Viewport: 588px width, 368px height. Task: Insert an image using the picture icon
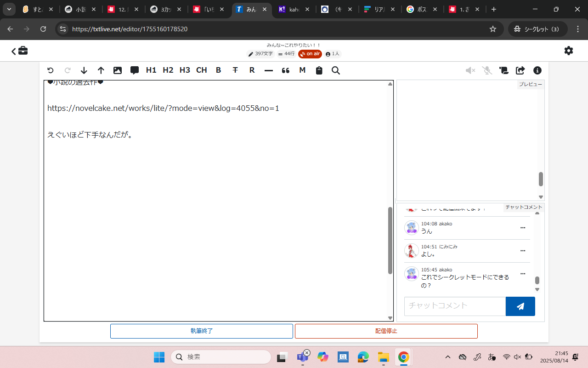118,70
